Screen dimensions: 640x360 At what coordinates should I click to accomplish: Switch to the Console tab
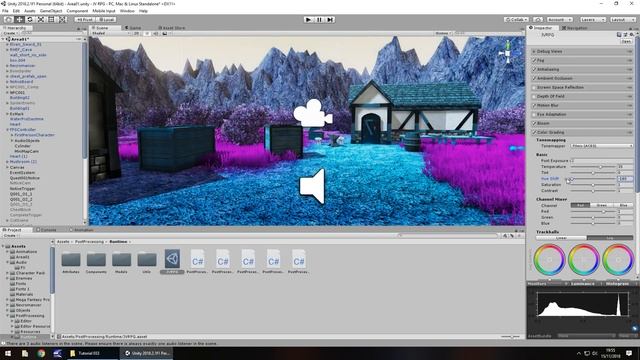[46, 230]
